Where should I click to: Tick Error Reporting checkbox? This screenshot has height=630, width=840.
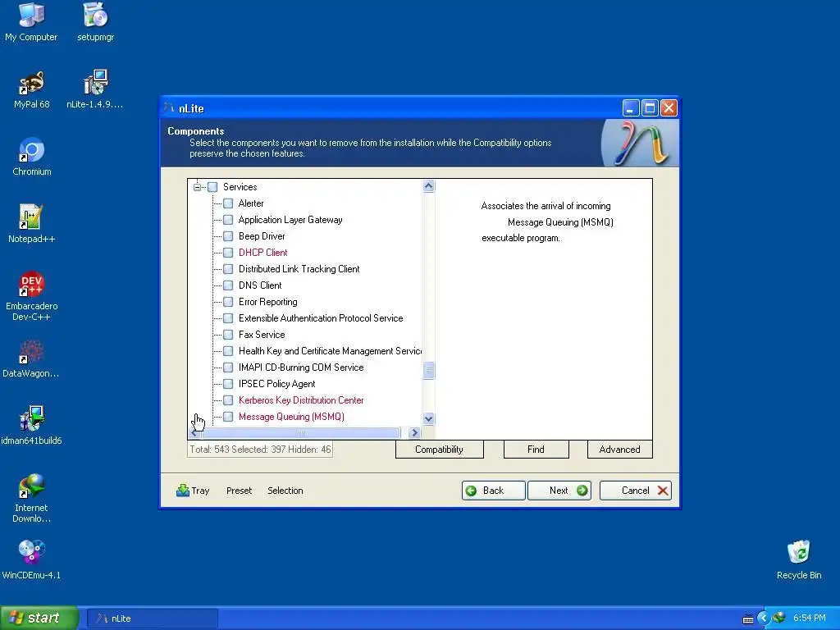(x=228, y=302)
